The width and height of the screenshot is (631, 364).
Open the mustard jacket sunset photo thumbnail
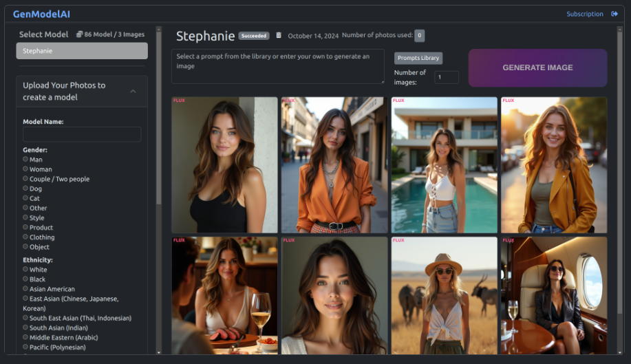(x=554, y=165)
